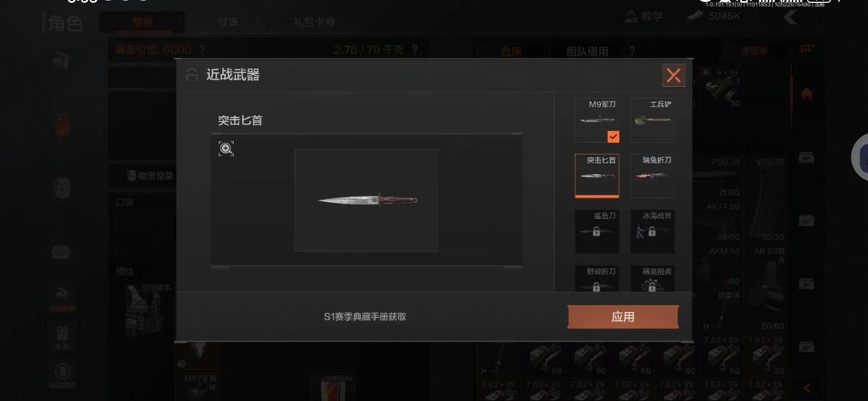This screenshot has height=401, width=868.
Task: Toggle the orange checkmark on M9军刀
Action: pos(613,136)
